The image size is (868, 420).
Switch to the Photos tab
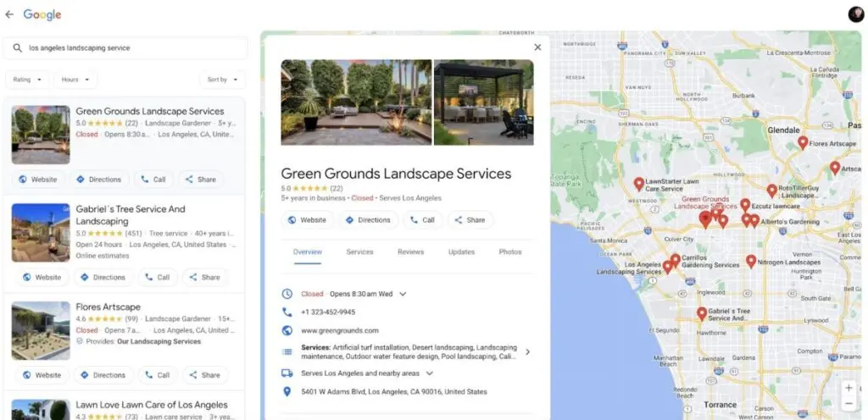coord(510,252)
